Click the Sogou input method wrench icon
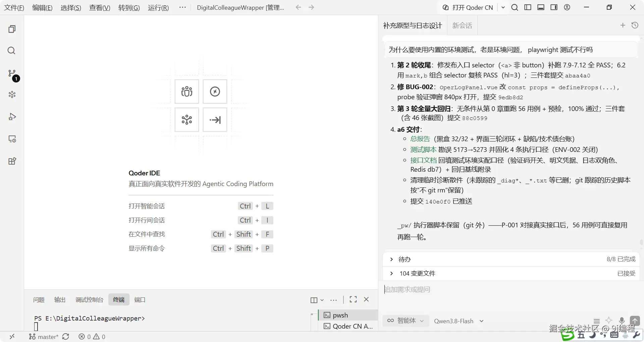The image size is (644, 342). (636, 335)
